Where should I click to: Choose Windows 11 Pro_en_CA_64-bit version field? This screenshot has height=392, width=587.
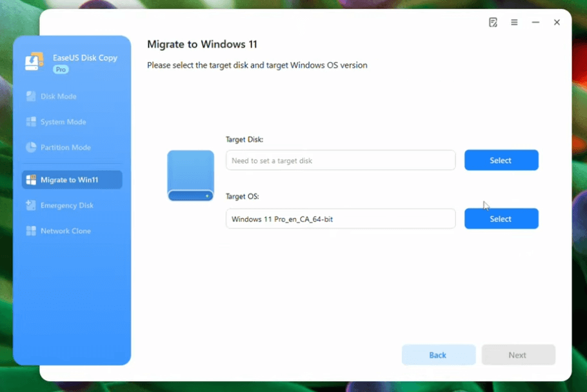(341, 219)
